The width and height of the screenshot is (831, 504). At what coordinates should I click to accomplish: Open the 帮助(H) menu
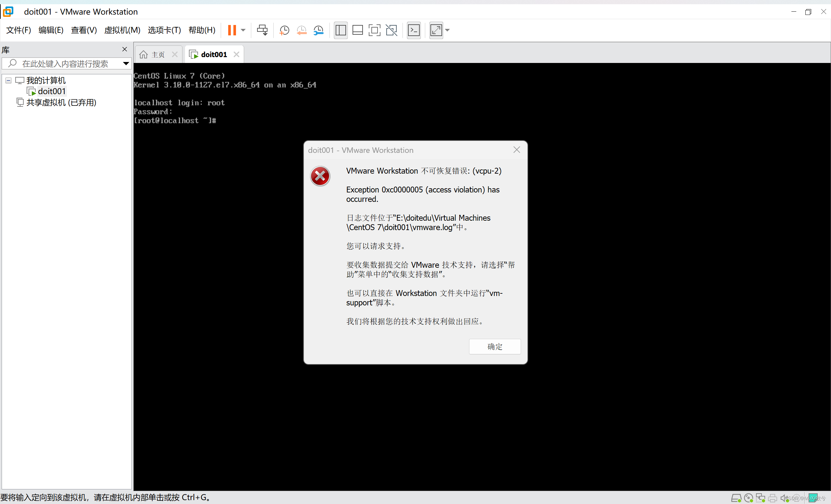pos(202,30)
